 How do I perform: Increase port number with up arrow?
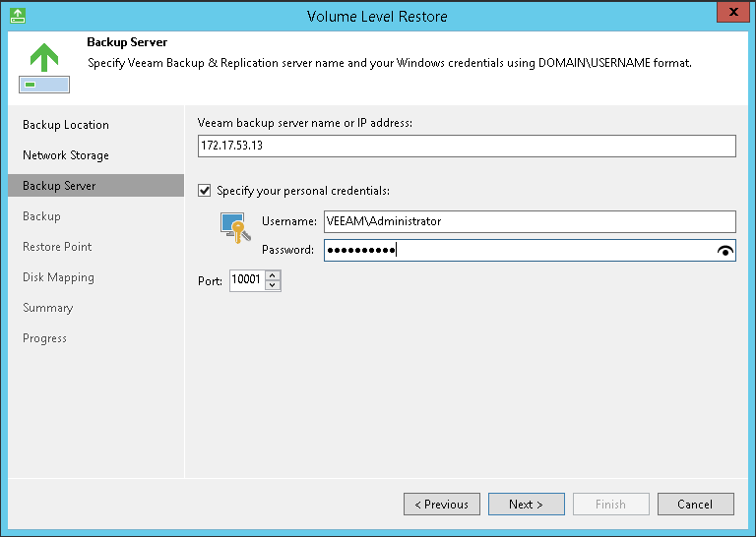tap(273, 275)
